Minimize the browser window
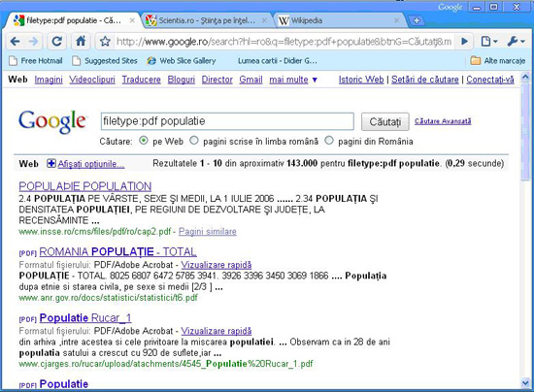 (477, 7)
